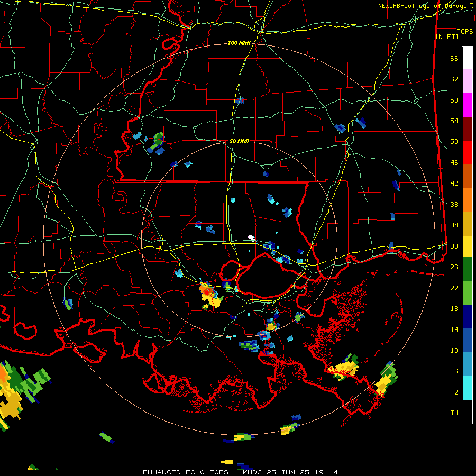Click the white swatch atop the color scale

point(467,58)
